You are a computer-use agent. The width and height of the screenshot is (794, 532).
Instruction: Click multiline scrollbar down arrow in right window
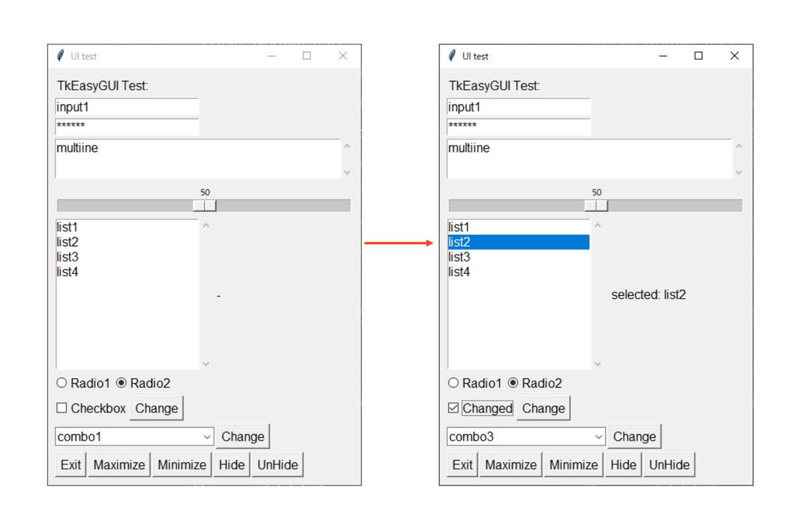click(739, 172)
